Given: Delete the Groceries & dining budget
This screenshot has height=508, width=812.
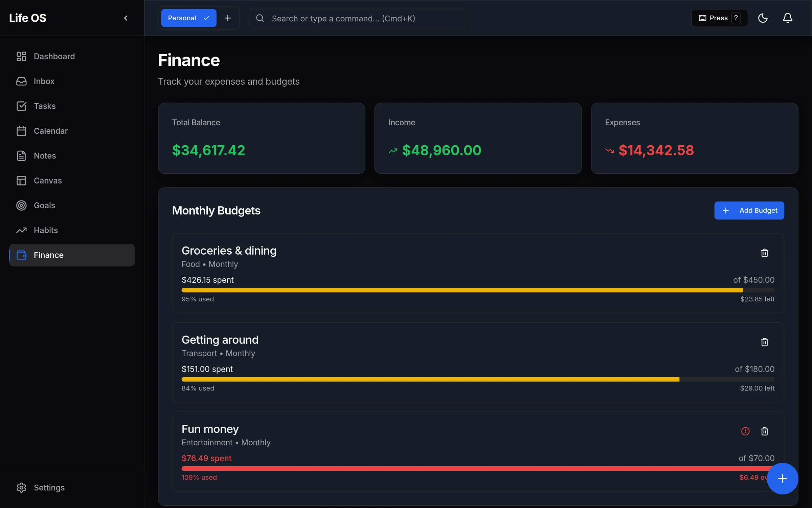Looking at the screenshot, I should pyautogui.click(x=765, y=253).
